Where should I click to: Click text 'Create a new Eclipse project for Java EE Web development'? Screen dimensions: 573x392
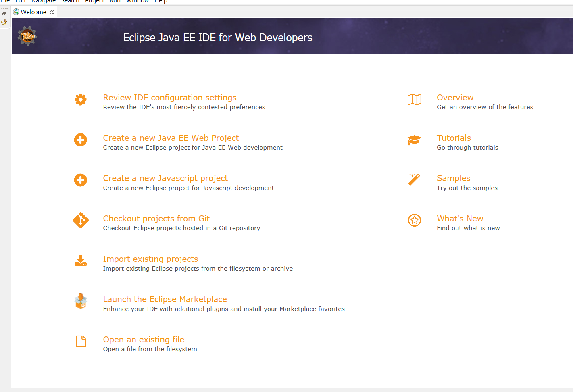(x=193, y=148)
